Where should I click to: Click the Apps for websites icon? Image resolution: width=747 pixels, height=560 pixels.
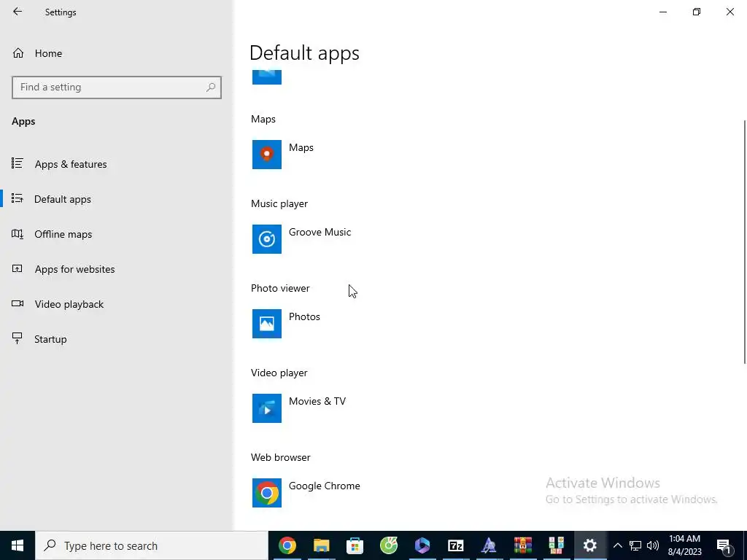click(x=18, y=268)
